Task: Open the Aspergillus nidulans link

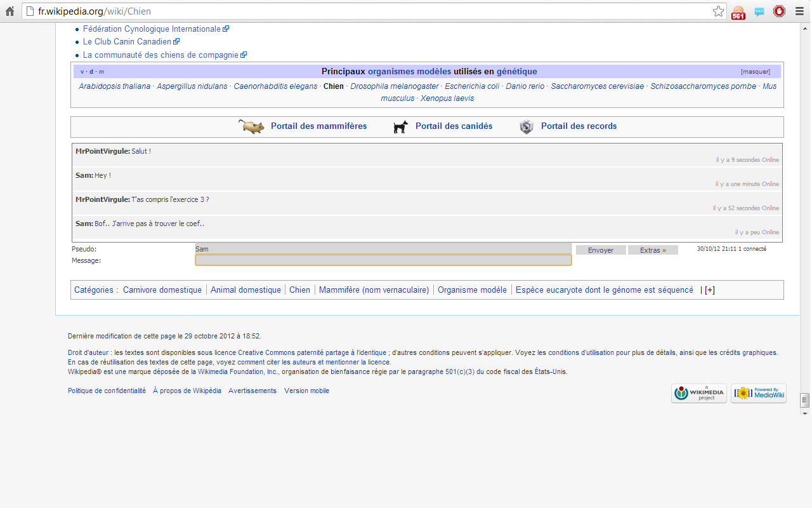Action: [192, 86]
